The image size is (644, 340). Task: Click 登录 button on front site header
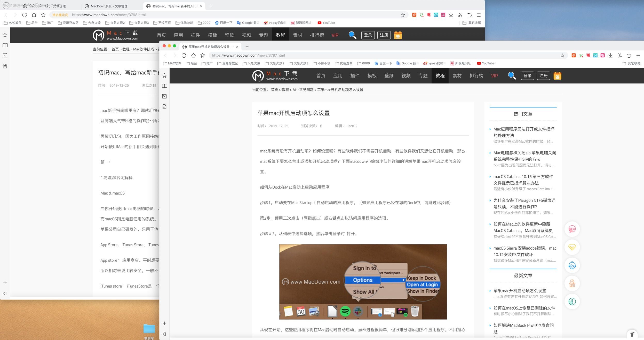click(527, 76)
